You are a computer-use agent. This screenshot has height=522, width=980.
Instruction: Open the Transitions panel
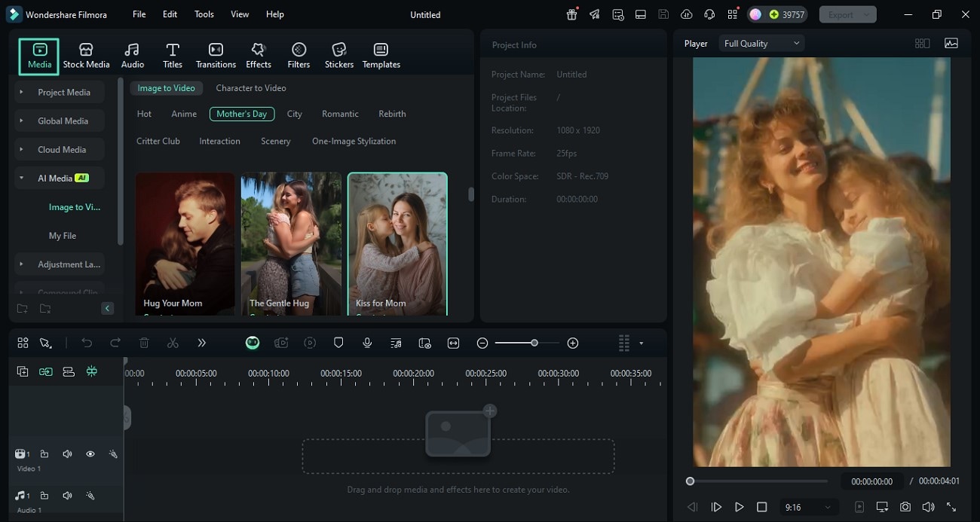tap(216, 56)
